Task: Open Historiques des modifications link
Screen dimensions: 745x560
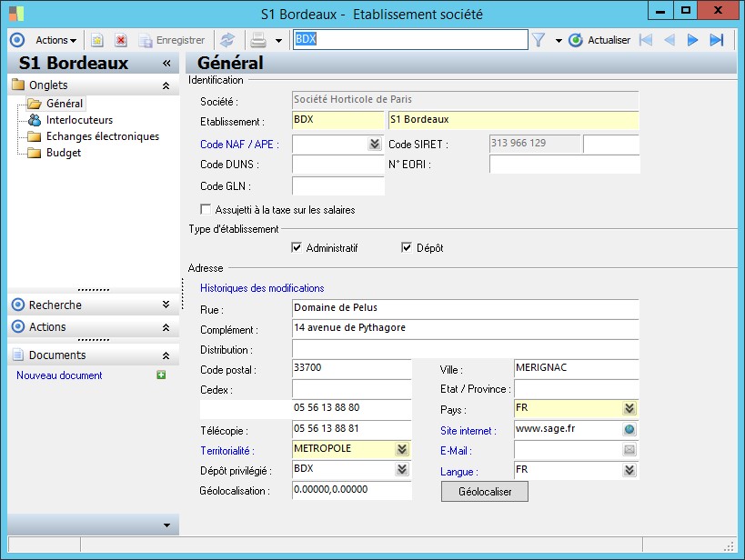Action: pyautogui.click(x=262, y=288)
